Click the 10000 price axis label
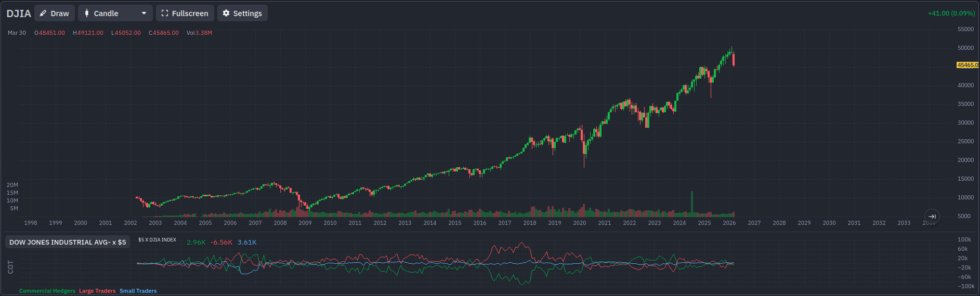Screen dimensions: 980x296 tap(966, 197)
